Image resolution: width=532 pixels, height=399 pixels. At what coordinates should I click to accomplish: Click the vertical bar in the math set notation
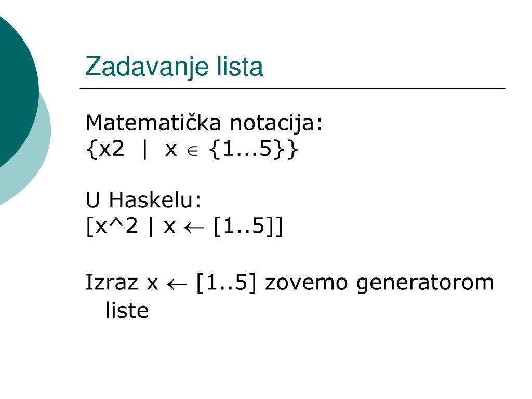click(x=145, y=149)
